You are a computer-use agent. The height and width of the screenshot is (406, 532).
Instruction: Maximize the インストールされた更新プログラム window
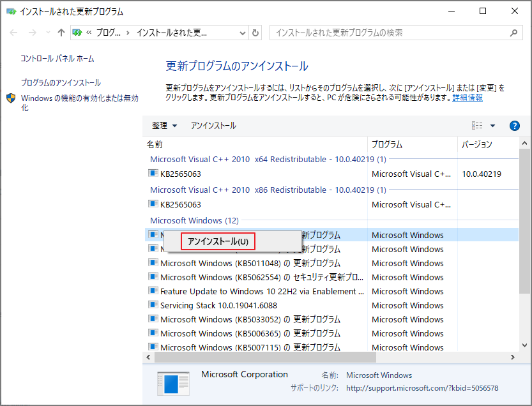(x=483, y=11)
